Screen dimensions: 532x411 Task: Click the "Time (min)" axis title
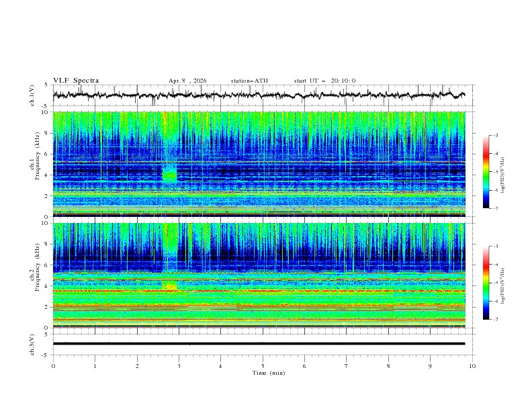269,373
